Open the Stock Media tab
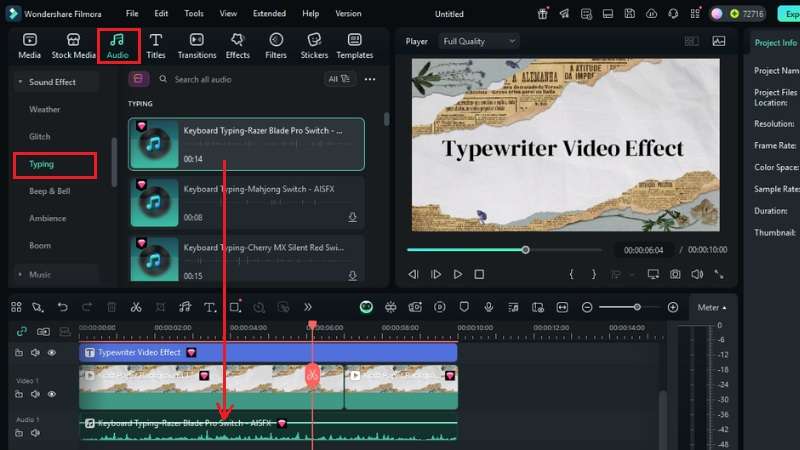Image resolution: width=800 pixels, height=450 pixels. click(x=73, y=46)
